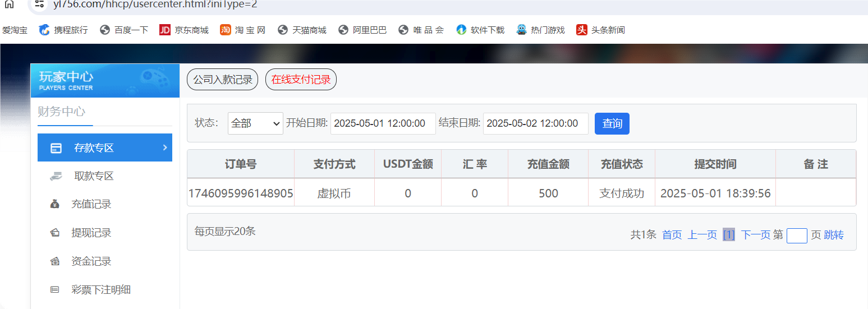Click the 汇率 column header
The height and width of the screenshot is (309, 868).
475,164
